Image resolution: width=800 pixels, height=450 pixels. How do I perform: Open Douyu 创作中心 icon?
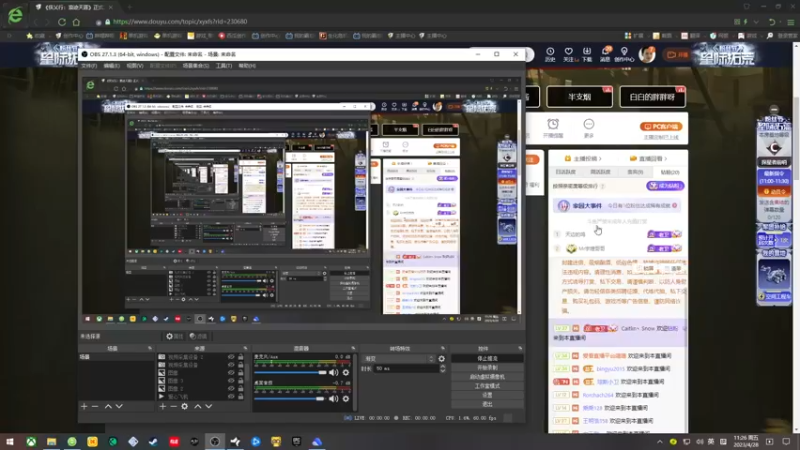coord(624,54)
